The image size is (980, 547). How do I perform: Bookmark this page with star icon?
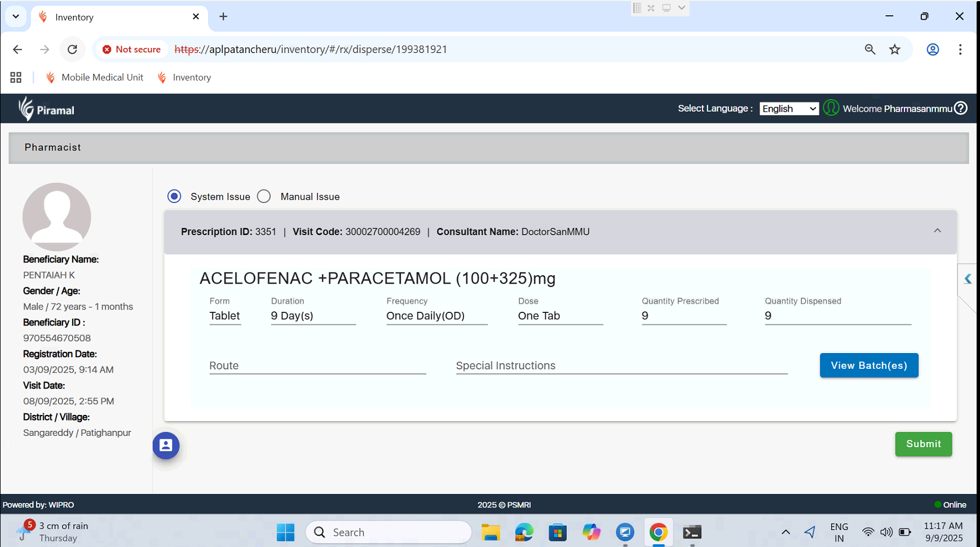895,50
